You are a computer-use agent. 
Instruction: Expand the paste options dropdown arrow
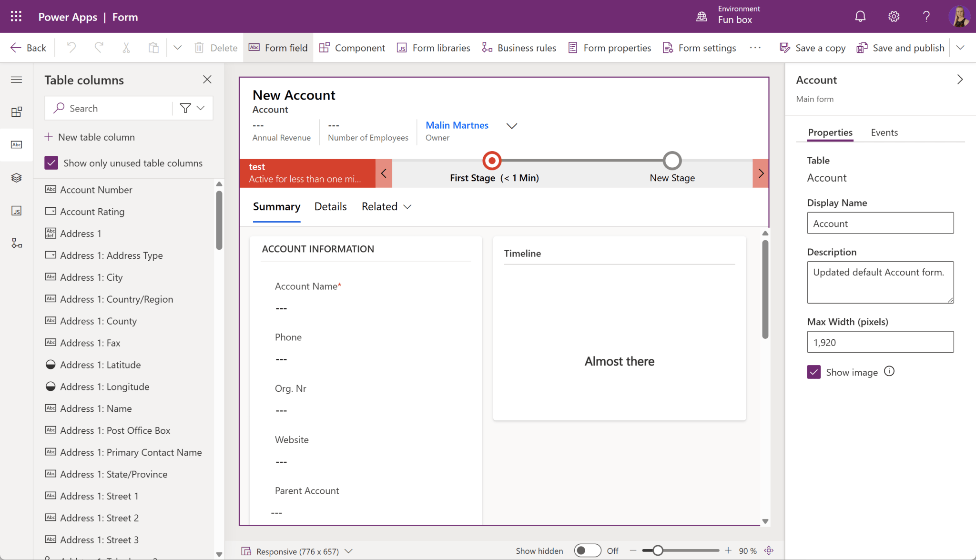pyautogui.click(x=177, y=48)
